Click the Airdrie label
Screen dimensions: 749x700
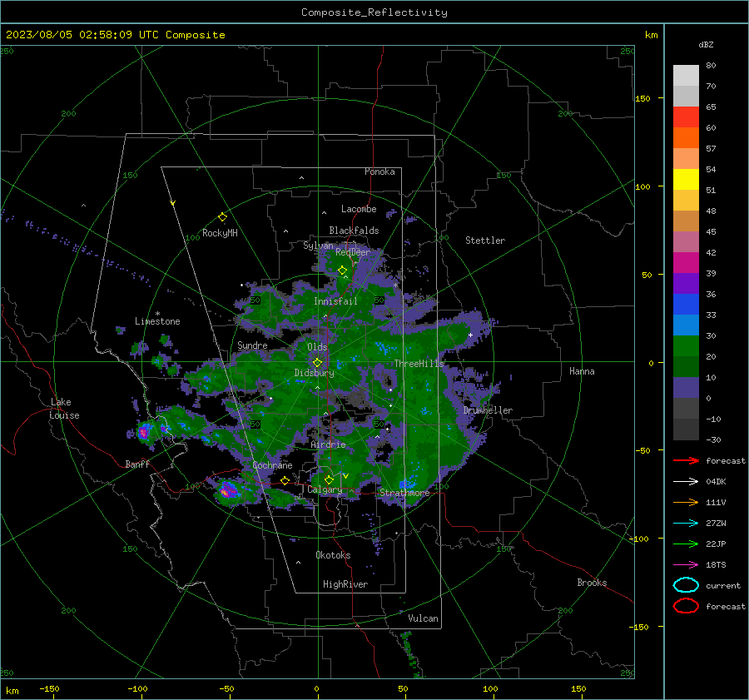point(328,444)
